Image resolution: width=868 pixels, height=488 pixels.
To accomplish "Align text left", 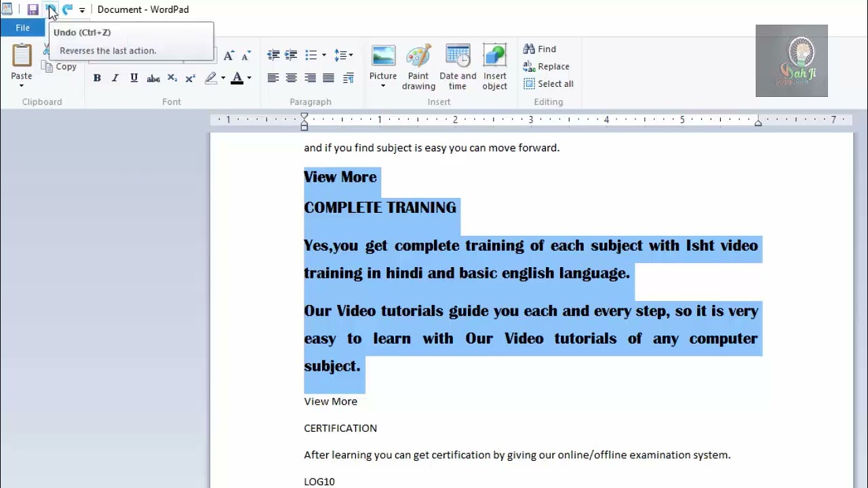I will point(273,79).
